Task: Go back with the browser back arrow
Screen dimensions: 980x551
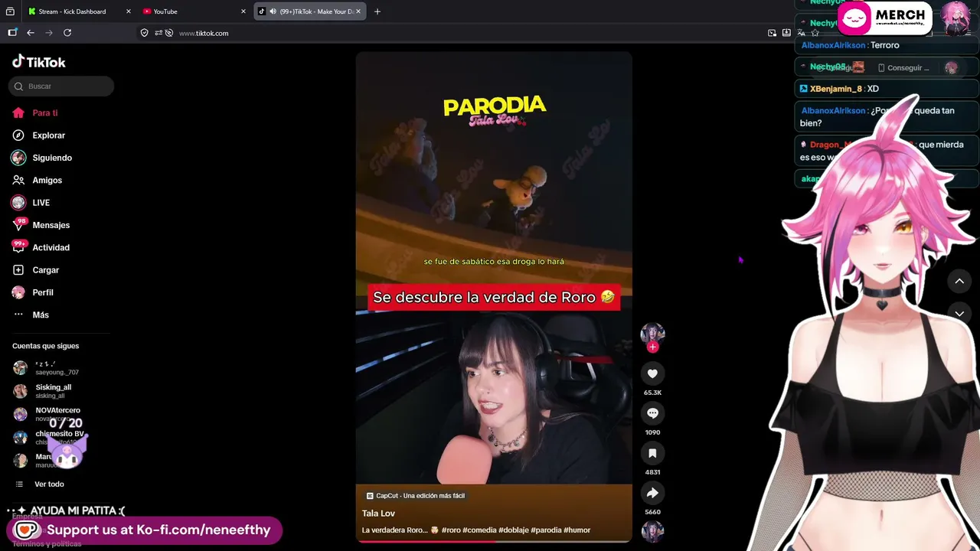Action: [x=31, y=33]
